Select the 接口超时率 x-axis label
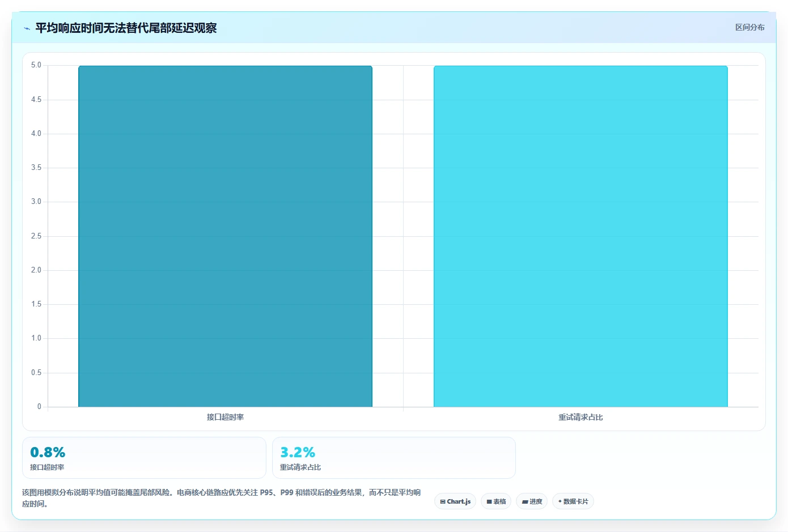 (225, 417)
